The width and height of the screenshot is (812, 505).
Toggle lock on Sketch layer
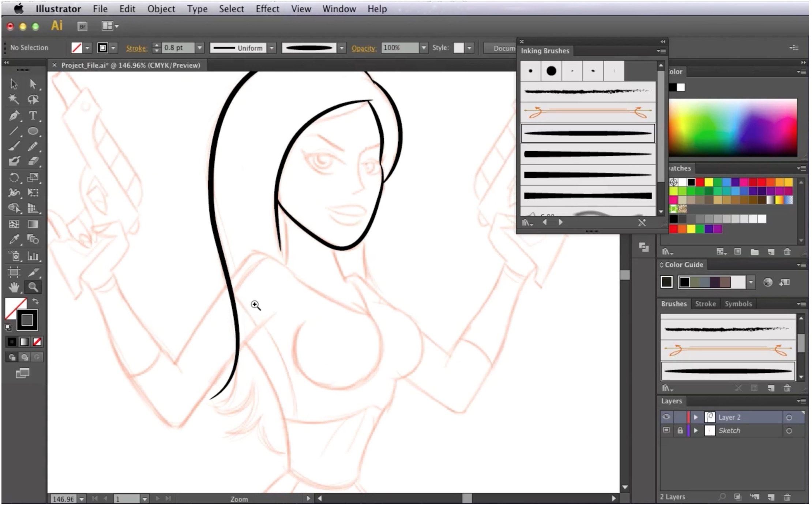click(x=679, y=430)
